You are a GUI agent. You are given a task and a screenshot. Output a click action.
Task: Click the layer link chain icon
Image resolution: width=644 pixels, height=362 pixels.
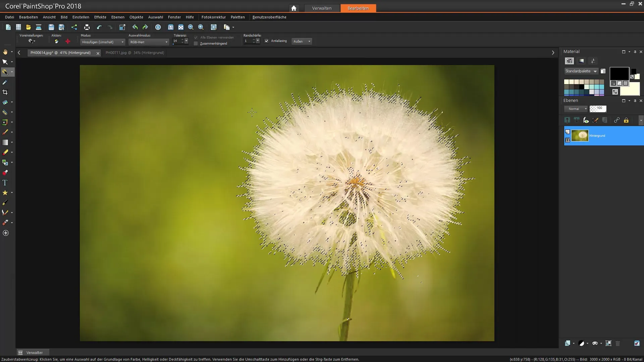tap(616, 120)
